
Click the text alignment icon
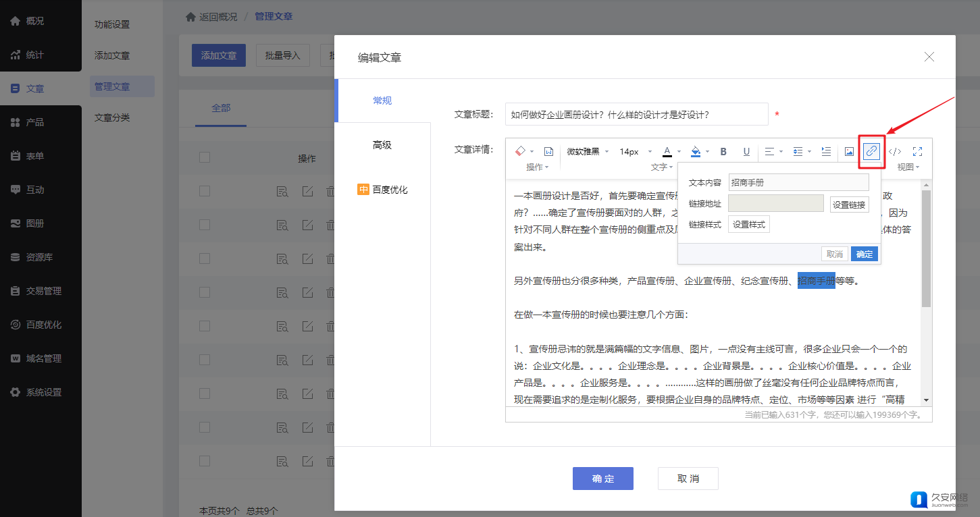tap(769, 152)
